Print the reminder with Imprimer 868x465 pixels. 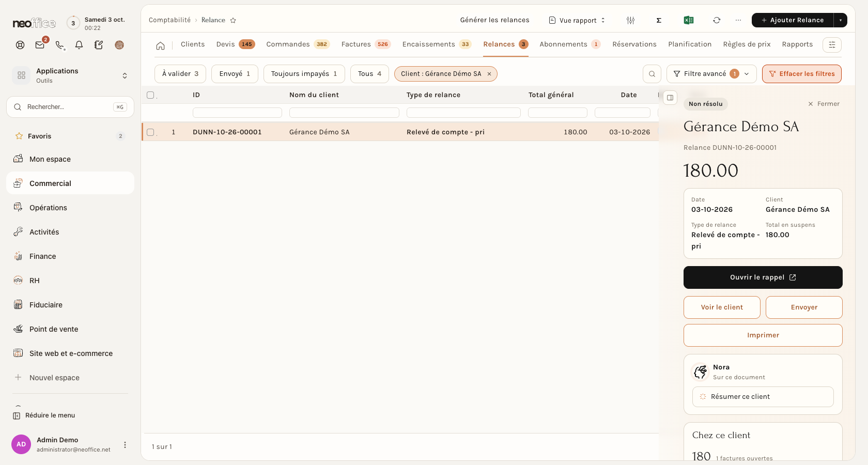pyautogui.click(x=763, y=335)
